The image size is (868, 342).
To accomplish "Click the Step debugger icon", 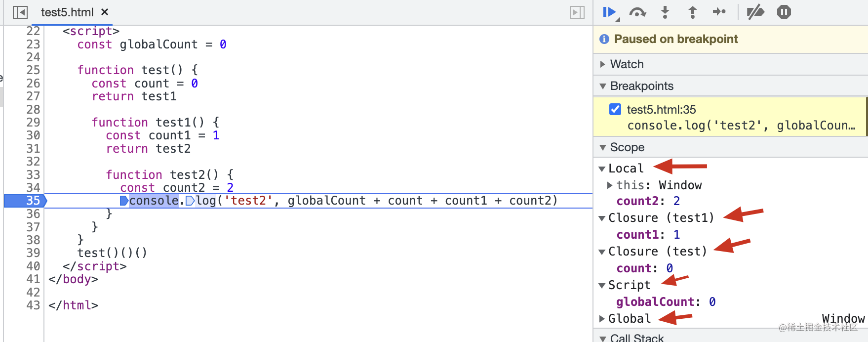I will click(x=719, y=12).
